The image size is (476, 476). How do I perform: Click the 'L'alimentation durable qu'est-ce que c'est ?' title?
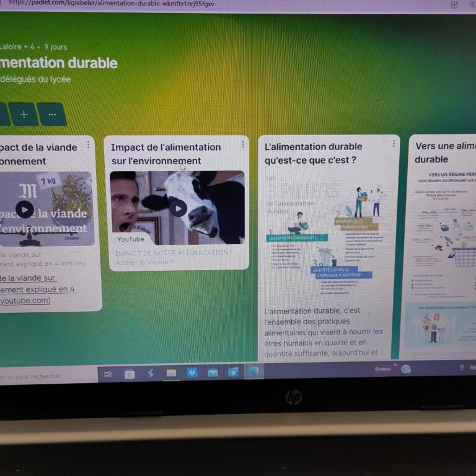pyautogui.click(x=313, y=153)
